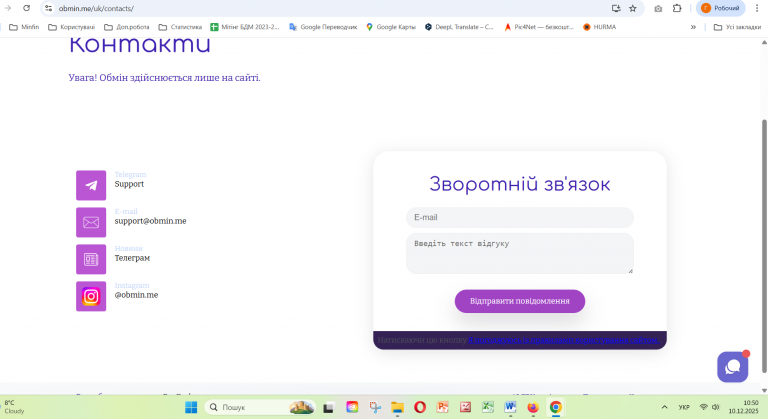Click the scrollbar up arrow

[764, 42]
